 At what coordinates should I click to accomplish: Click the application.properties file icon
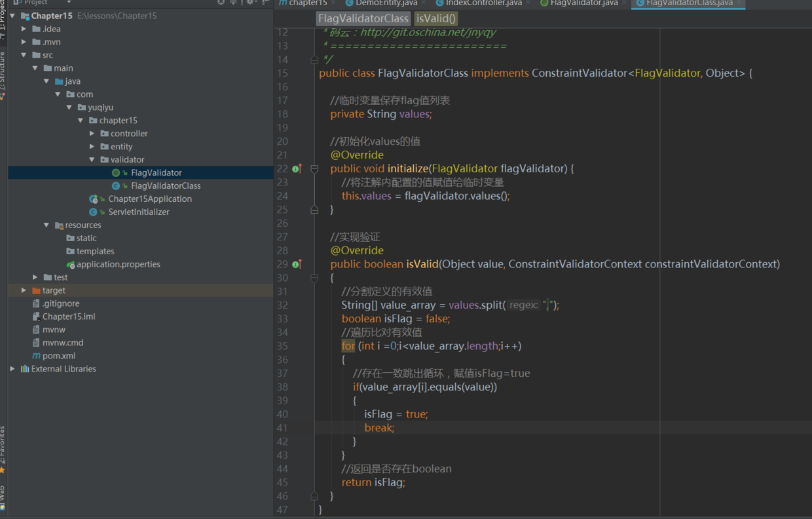[x=70, y=265]
